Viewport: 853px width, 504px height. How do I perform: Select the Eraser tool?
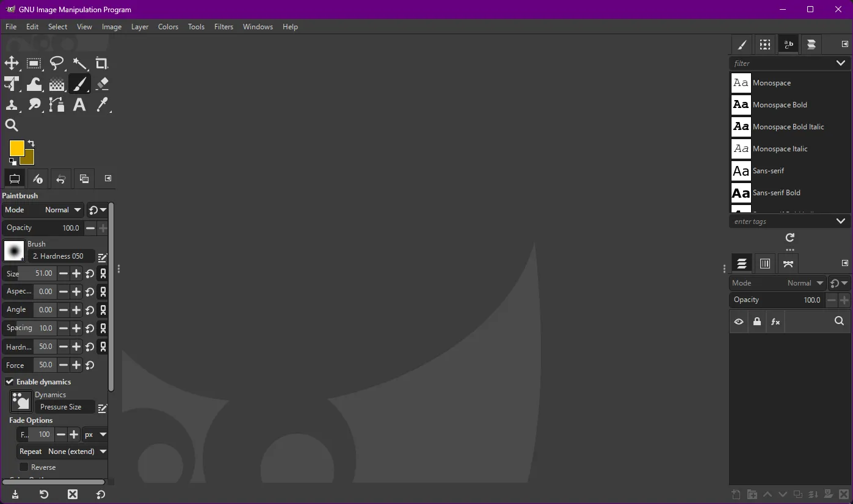coord(102,84)
